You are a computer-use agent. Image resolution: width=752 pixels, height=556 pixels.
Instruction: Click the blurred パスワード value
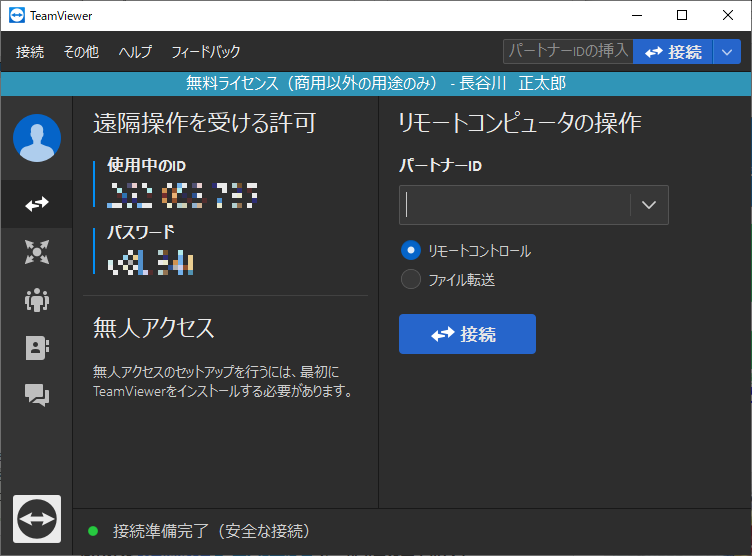pos(151,262)
